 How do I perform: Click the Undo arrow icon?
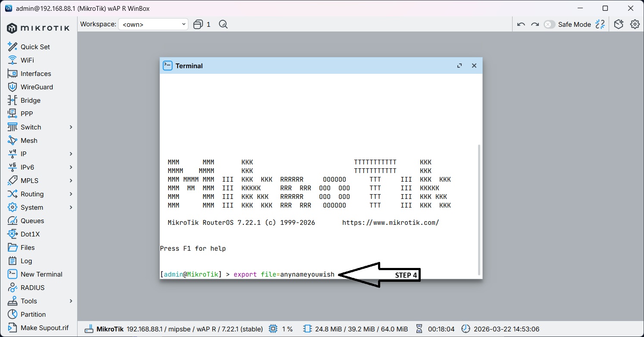coord(521,24)
